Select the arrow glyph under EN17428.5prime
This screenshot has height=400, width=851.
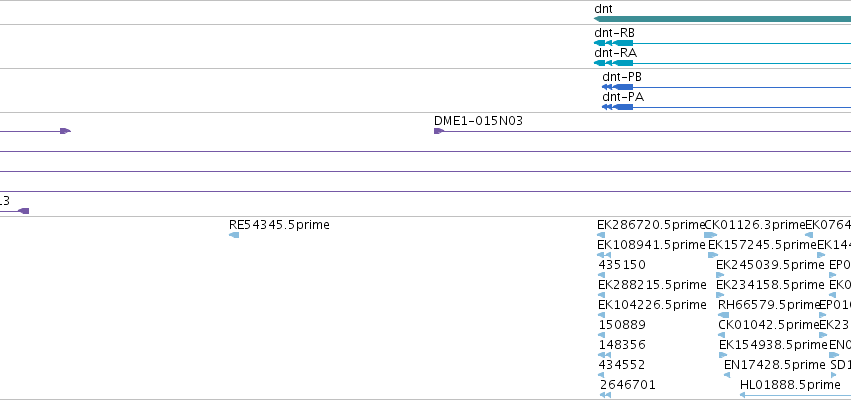pyautogui.click(x=727, y=375)
